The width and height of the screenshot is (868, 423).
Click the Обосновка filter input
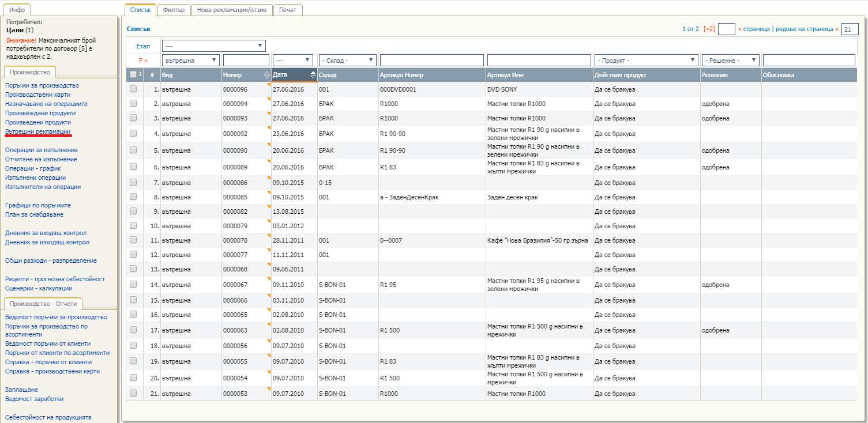point(809,60)
